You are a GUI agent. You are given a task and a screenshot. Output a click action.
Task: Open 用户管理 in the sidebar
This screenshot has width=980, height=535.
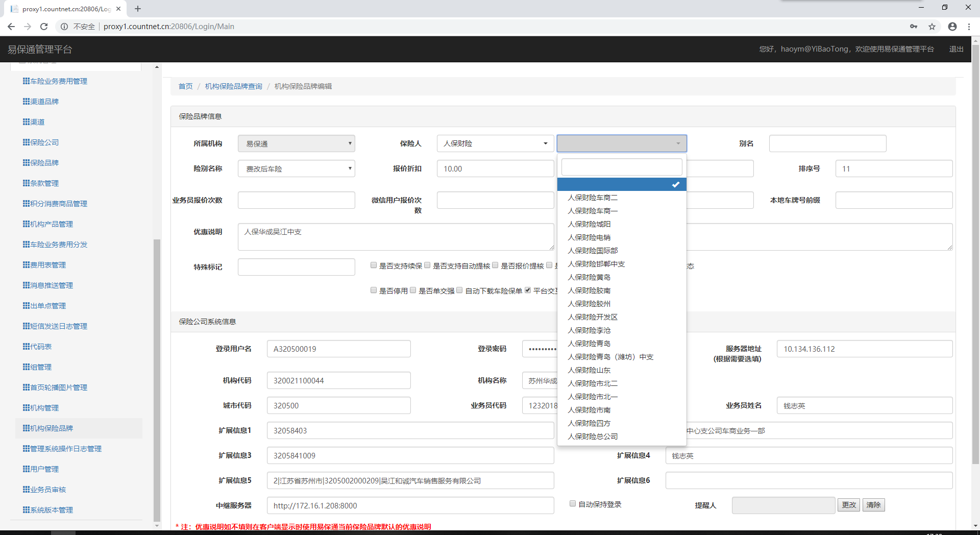[x=44, y=469]
